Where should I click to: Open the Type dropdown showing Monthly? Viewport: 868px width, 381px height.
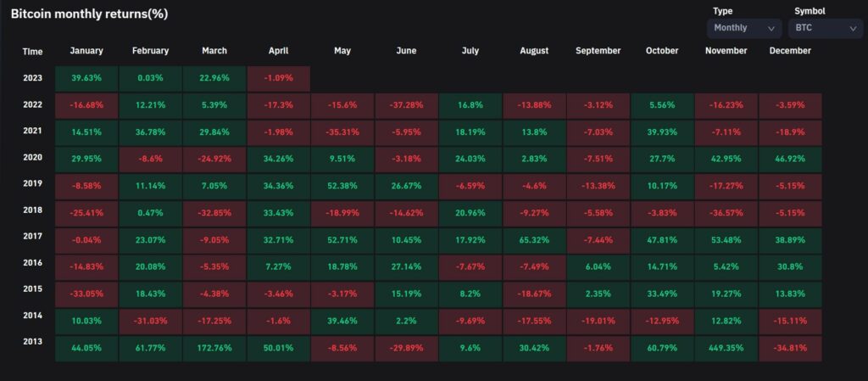click(743, 28)
